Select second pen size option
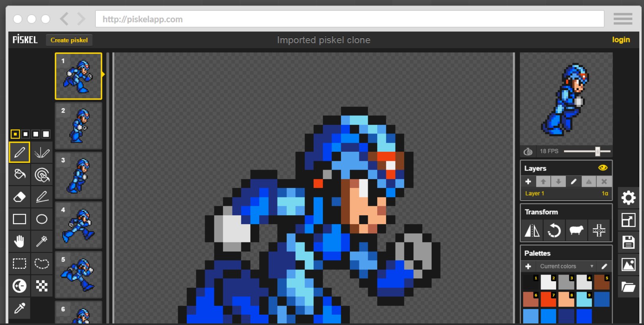This screenshot has height=325, width=644. coord(25,134)
